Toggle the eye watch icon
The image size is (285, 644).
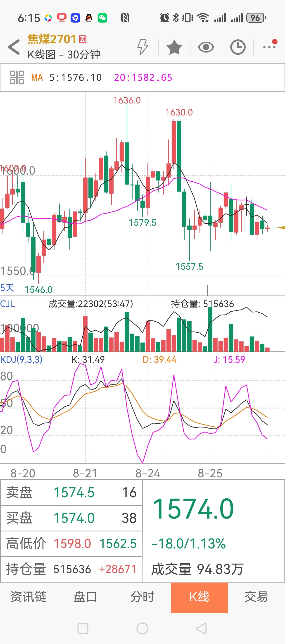coord(206,47)
